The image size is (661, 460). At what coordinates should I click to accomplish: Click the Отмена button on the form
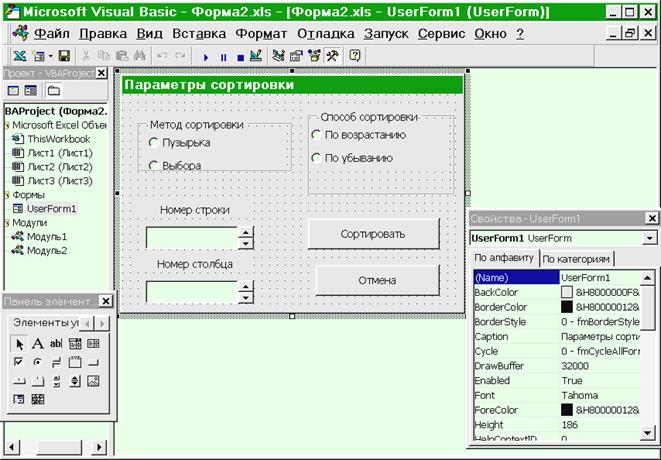(377, 280)
